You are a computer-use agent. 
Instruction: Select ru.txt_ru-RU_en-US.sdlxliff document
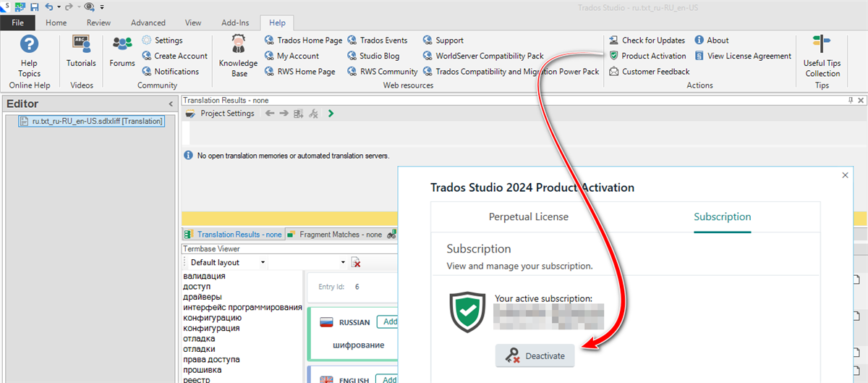click(x=91, y=121)
